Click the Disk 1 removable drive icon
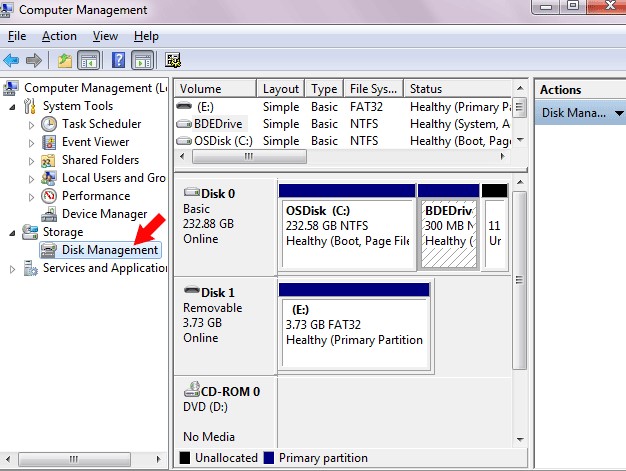 [192, 290]
